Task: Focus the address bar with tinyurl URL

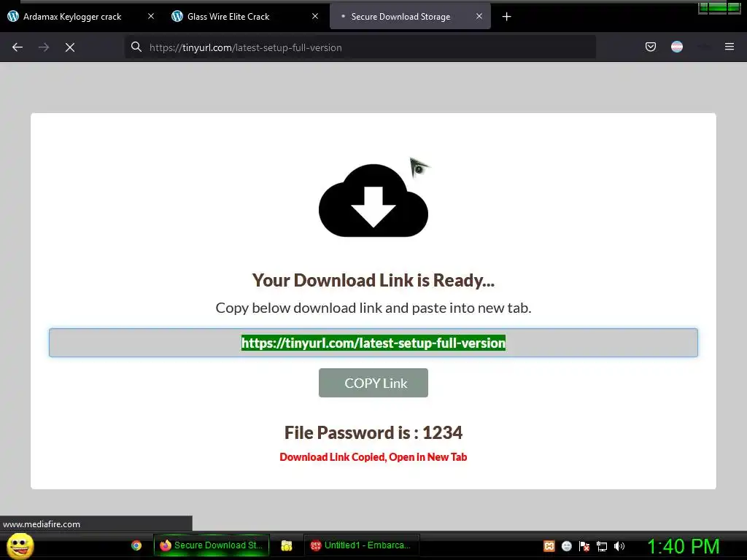Action: [x=360, y=47]
